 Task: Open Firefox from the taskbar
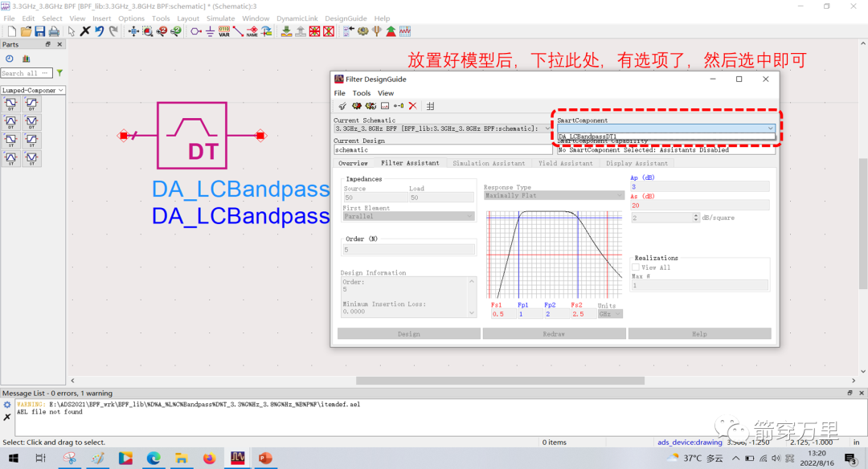(x=209, y=458)
